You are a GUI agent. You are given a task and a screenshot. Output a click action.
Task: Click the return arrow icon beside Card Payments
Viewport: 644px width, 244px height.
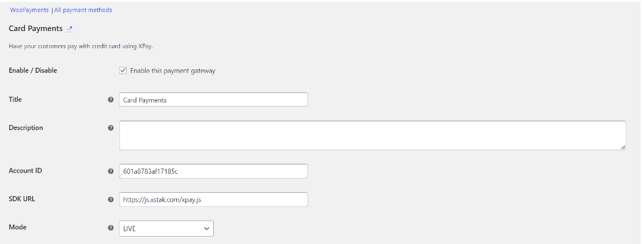[69, 29]
